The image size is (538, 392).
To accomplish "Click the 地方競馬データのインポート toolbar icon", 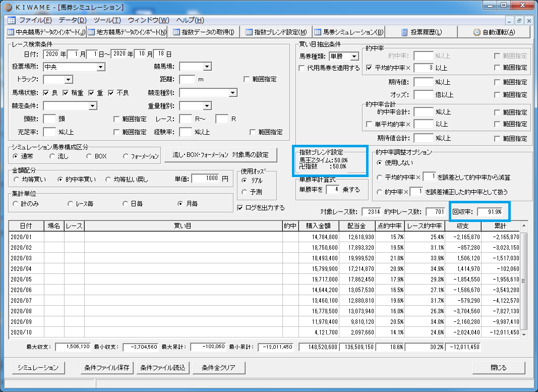I will click(91, 32).
